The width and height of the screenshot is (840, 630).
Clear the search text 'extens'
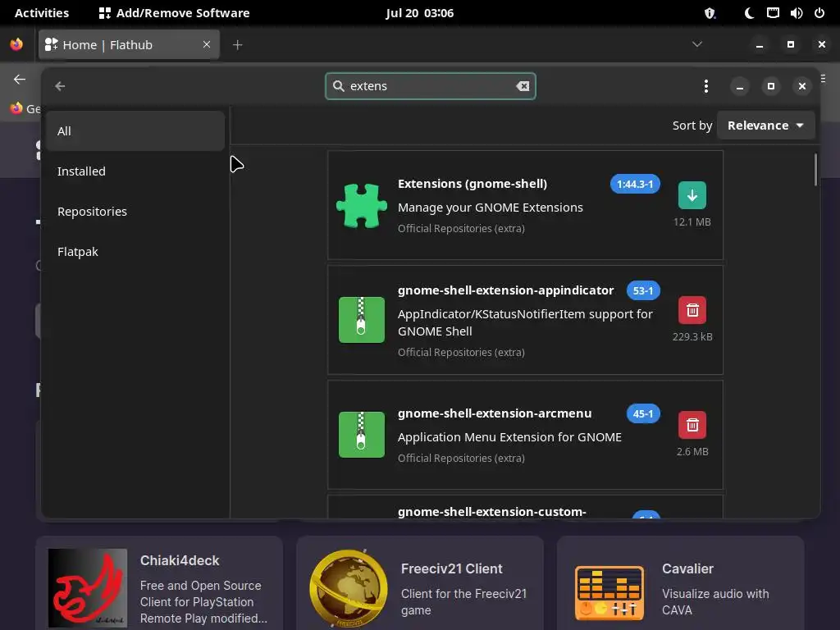coord(523,86)
